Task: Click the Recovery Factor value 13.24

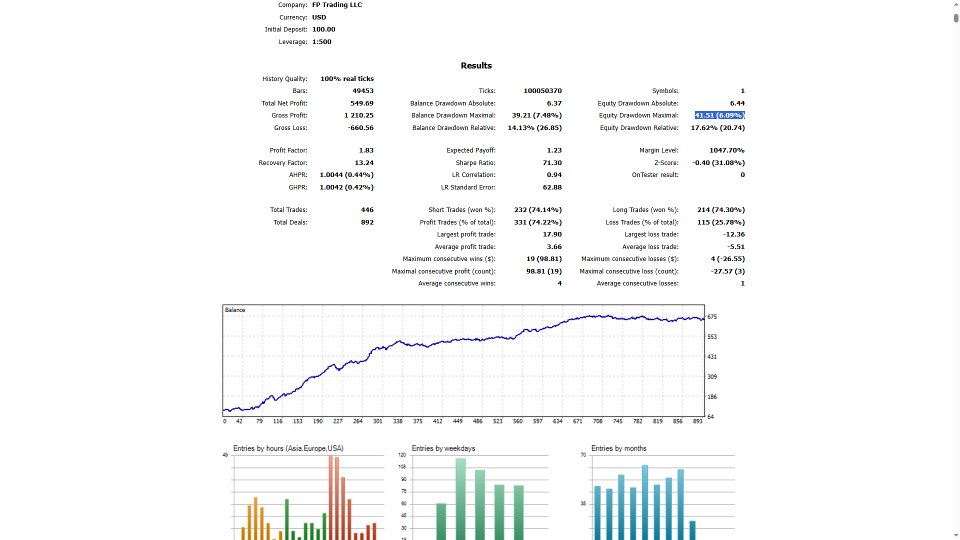Action: coord(364,163)
